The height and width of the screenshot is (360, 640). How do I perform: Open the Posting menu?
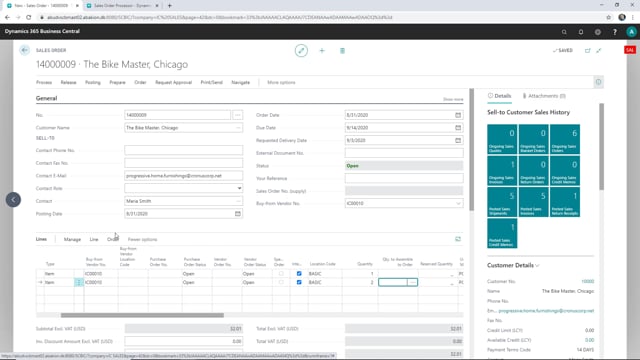[x=93, y=82]
